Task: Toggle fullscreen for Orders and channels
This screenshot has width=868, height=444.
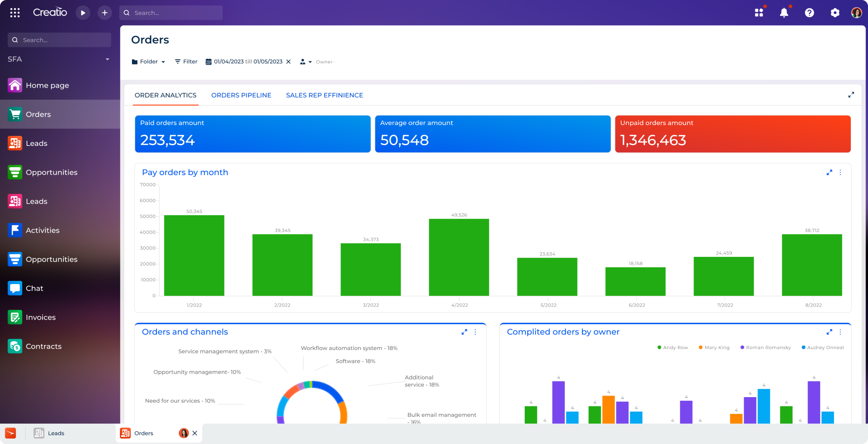Action: (x=464, y=332)
